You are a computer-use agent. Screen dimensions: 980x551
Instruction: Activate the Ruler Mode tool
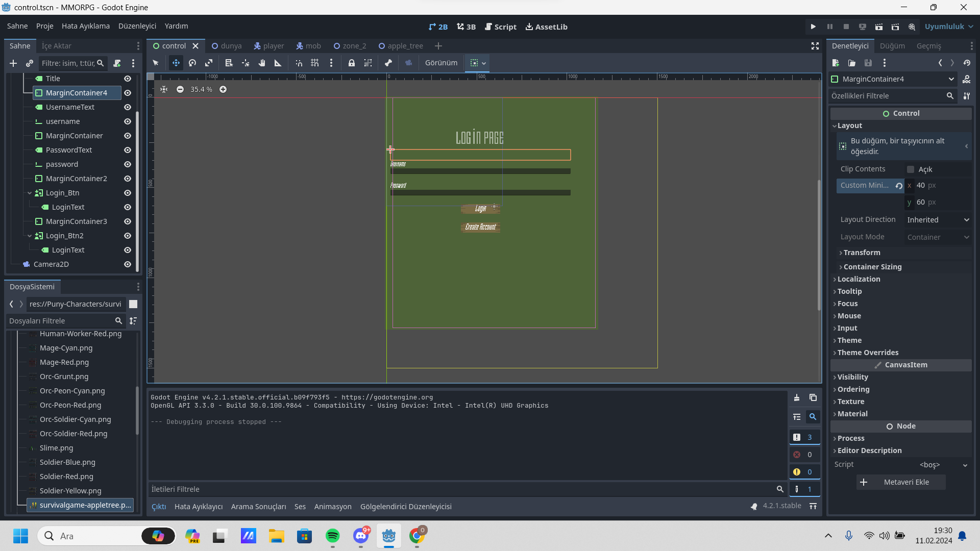pyautogui.click(x=278, y=63)
